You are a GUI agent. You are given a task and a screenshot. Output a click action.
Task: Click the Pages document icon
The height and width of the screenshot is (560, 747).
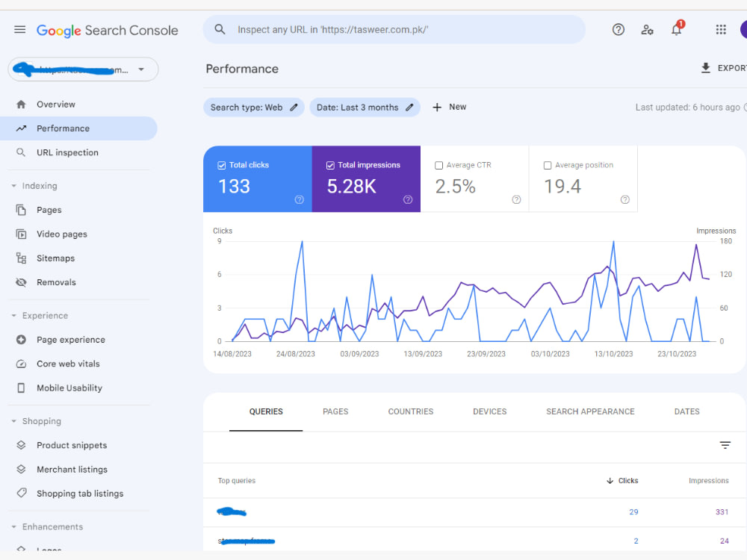[x=21, y=210]
